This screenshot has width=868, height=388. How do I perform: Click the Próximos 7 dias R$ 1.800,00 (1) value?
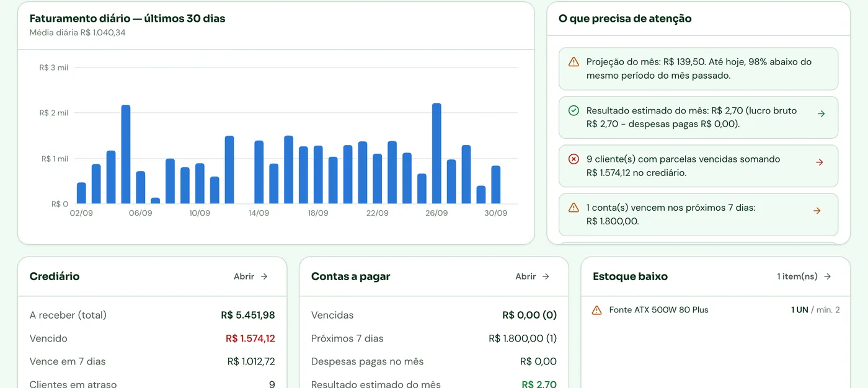(523, 338)
